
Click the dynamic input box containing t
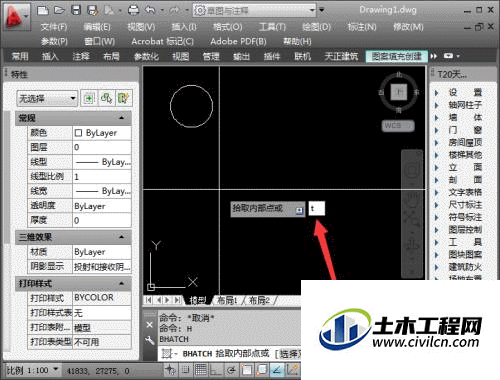pyautogui.click(x=316, y=209)
